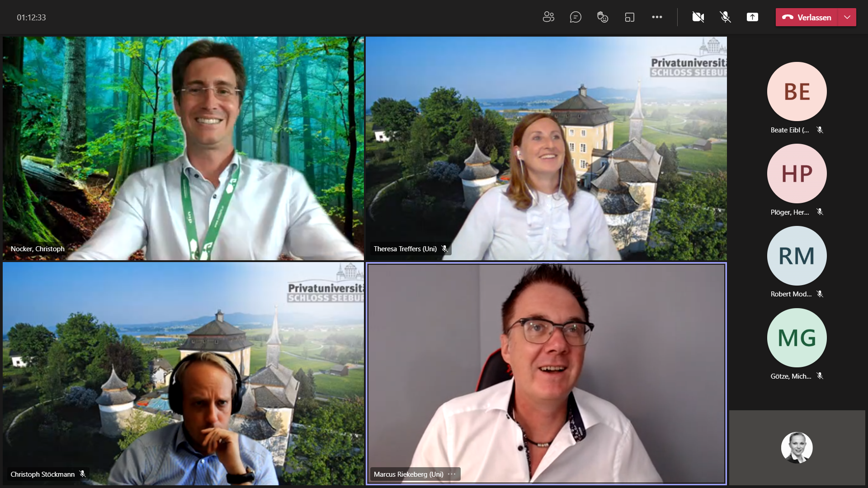Select Götze MG participant avatar

[x=797, y=338]
